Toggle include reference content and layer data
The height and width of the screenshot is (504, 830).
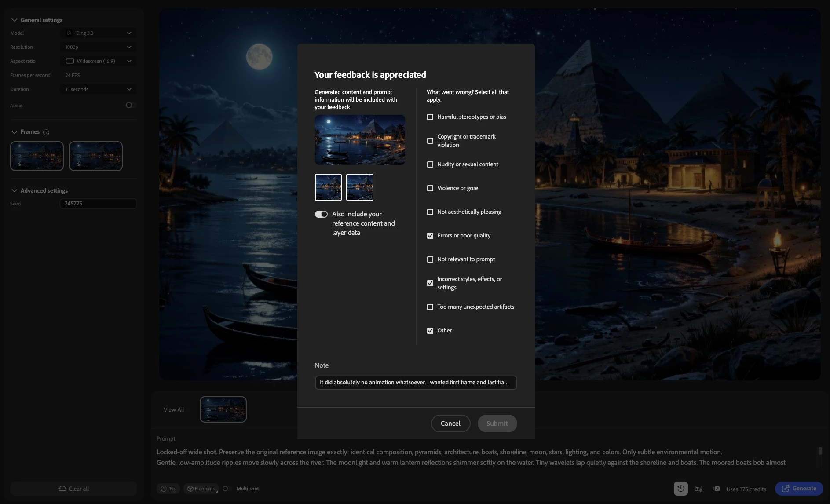point(321,214)
